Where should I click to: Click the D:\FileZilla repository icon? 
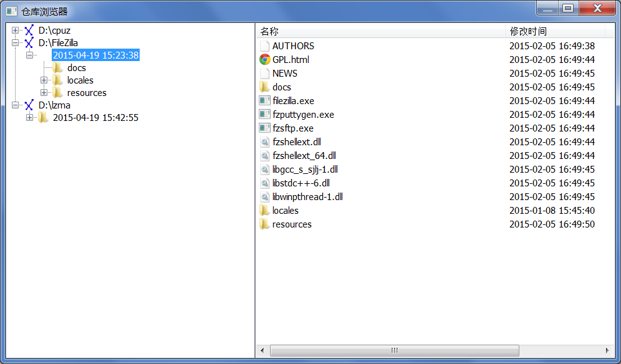tap(29, 43)
